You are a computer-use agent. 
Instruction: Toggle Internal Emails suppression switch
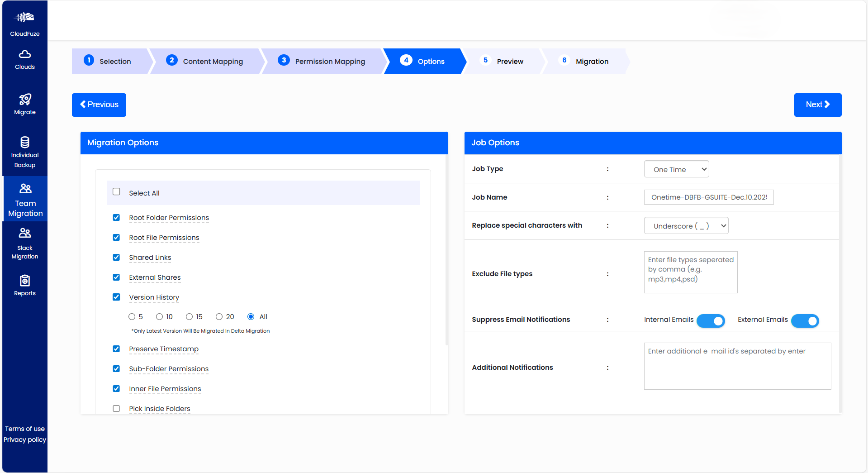point(711,320)
